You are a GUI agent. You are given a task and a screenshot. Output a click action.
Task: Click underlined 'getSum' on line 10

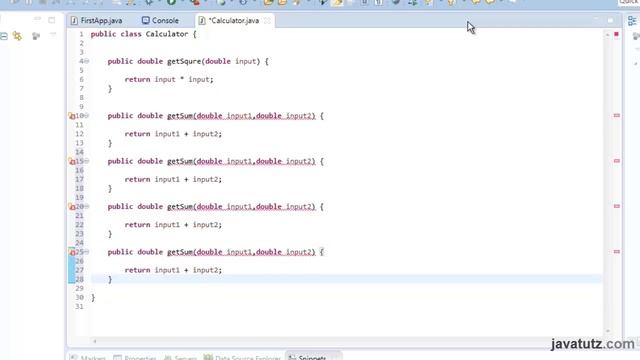click(x=180, y=116)
